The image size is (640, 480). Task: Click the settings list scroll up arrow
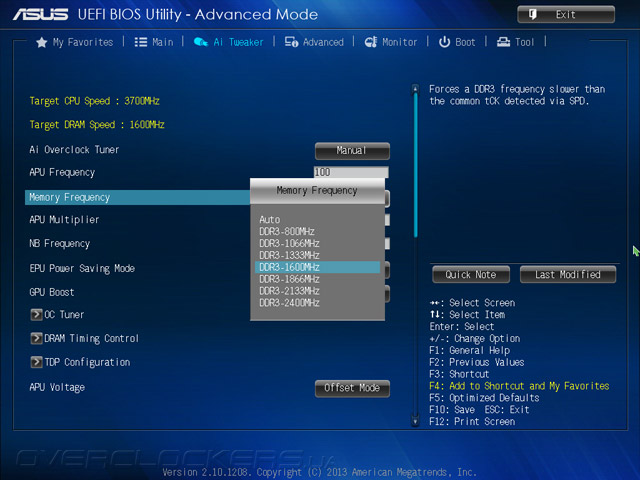[x=415, y=89]
